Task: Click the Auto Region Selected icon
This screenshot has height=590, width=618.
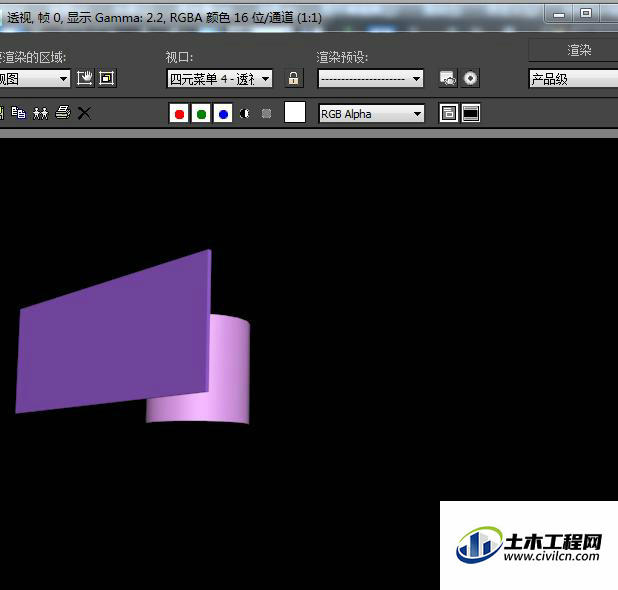Action: 107,78
